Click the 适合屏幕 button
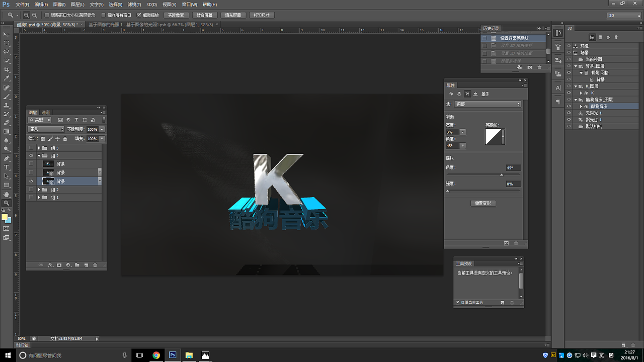This screenshot has width=644, height=362. pyautogui.click(x=205, y=15)
